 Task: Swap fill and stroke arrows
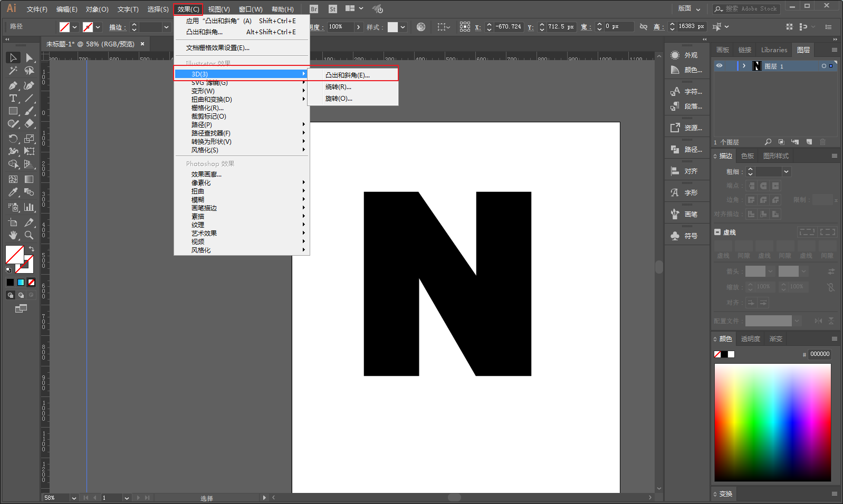tap(32, 249)
